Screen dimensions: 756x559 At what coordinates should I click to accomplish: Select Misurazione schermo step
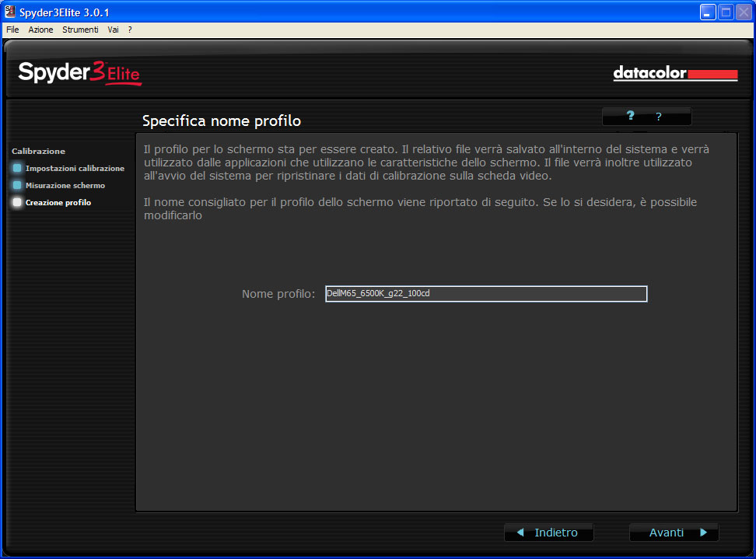click(65, 186)
